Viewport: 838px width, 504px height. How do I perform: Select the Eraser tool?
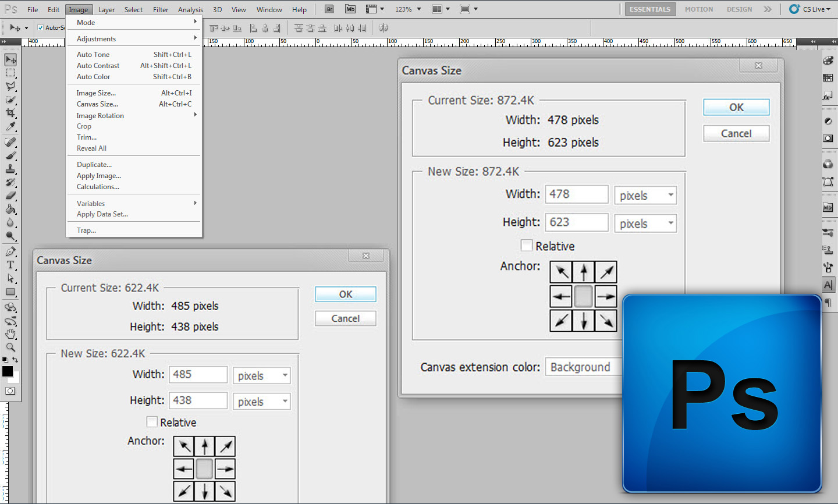(10, 196)
